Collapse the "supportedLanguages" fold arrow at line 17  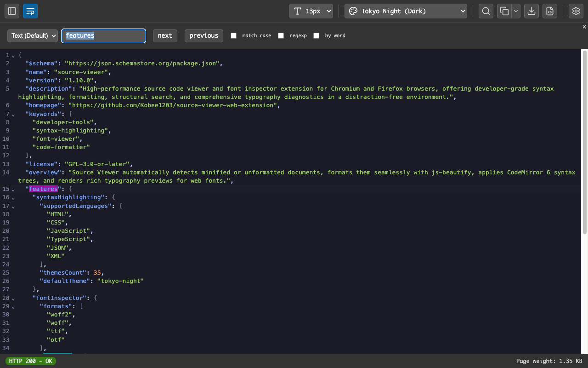(x=13, y=207)
